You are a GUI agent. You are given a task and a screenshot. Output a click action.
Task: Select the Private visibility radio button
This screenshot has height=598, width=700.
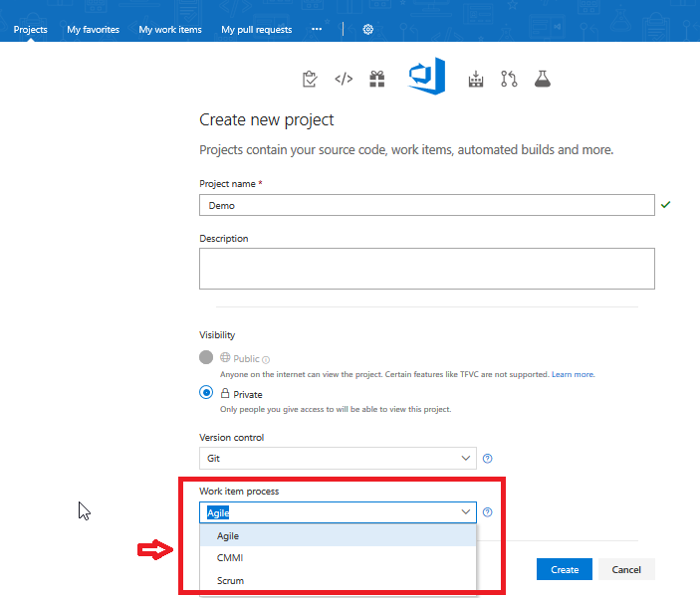(x=206, y=393)
